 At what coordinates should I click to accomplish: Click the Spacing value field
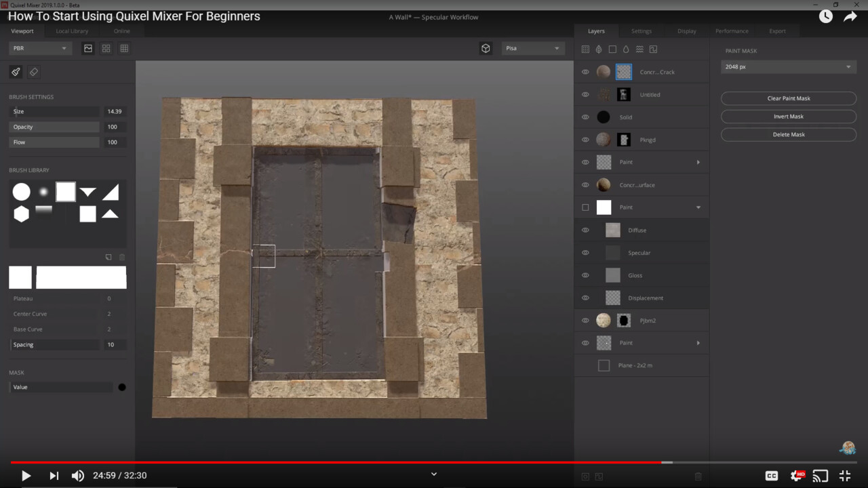114,344
